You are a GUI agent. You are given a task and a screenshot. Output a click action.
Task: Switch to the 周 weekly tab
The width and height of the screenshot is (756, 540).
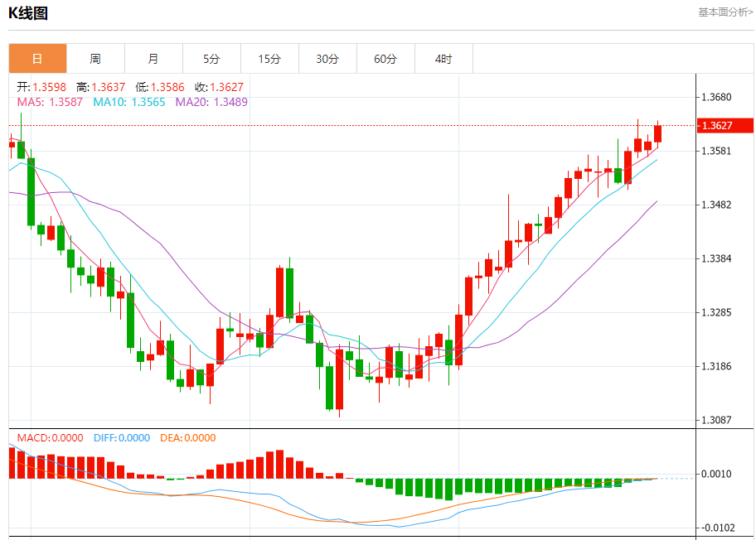(x=95, y=59)
